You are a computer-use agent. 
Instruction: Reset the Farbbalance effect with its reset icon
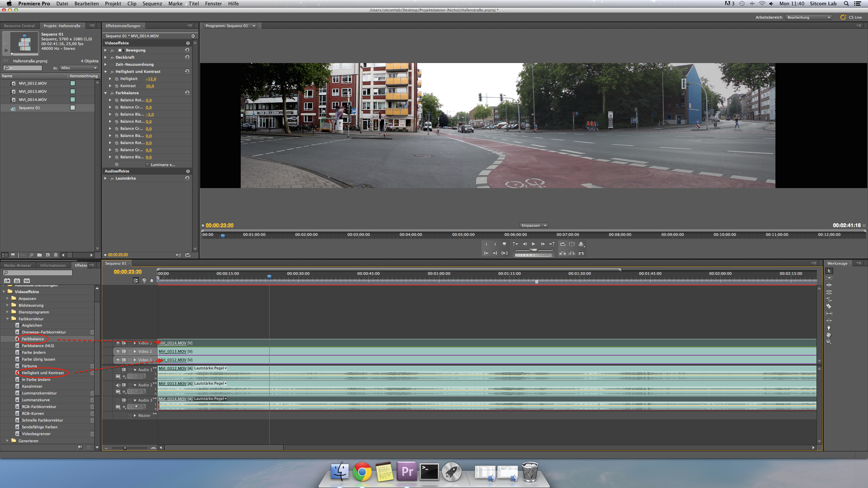(187, 93)
